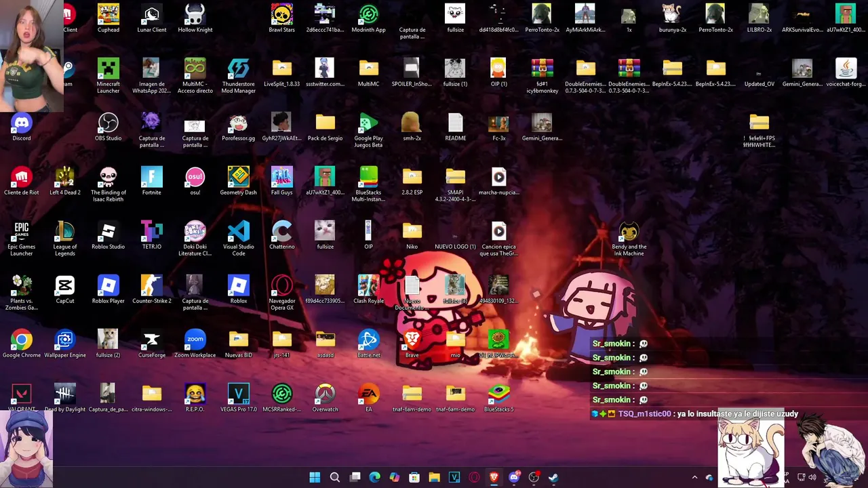Open Thunderstore Mod Manager shortcut

(239, 76)
